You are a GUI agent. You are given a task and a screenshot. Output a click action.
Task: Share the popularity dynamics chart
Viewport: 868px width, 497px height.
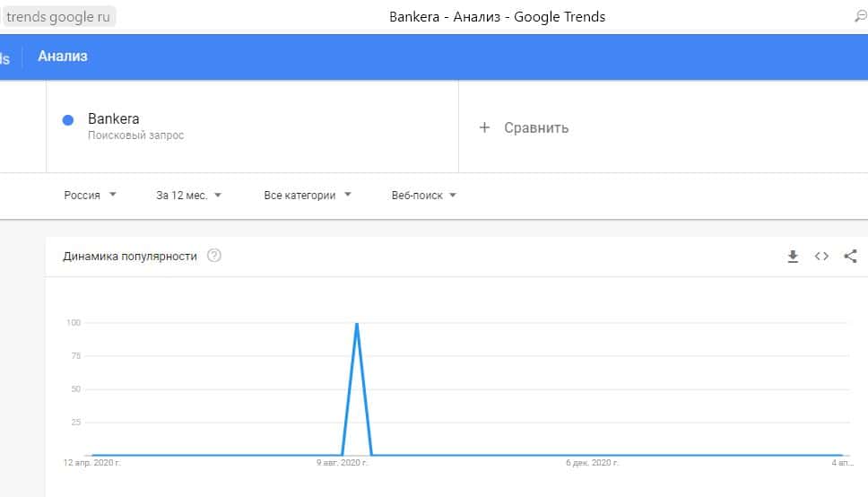[x=850, y=257]
